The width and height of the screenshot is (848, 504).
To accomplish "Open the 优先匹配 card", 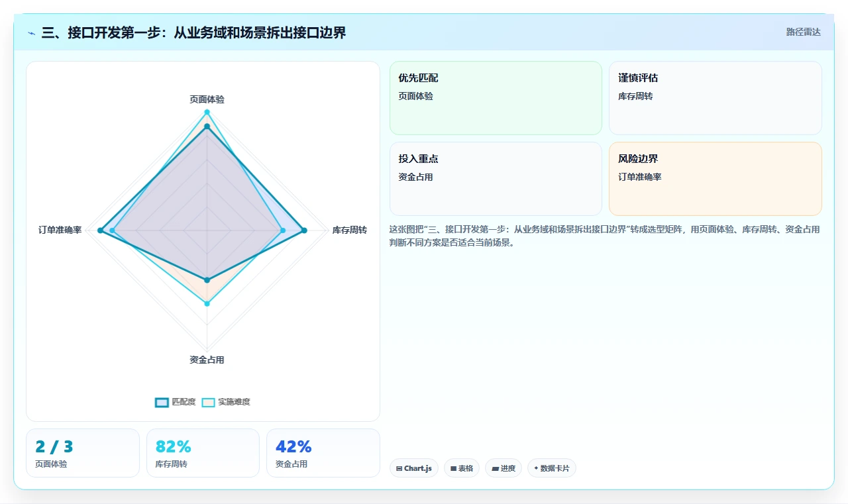I will pyautogui.click(x=496, y=98).
